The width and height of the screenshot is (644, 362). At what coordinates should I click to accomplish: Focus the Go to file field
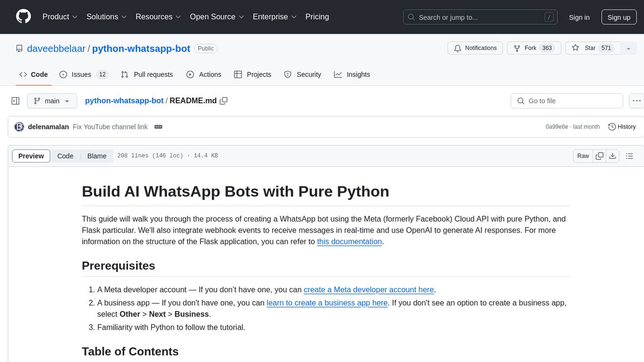click(x=567, y=101)
